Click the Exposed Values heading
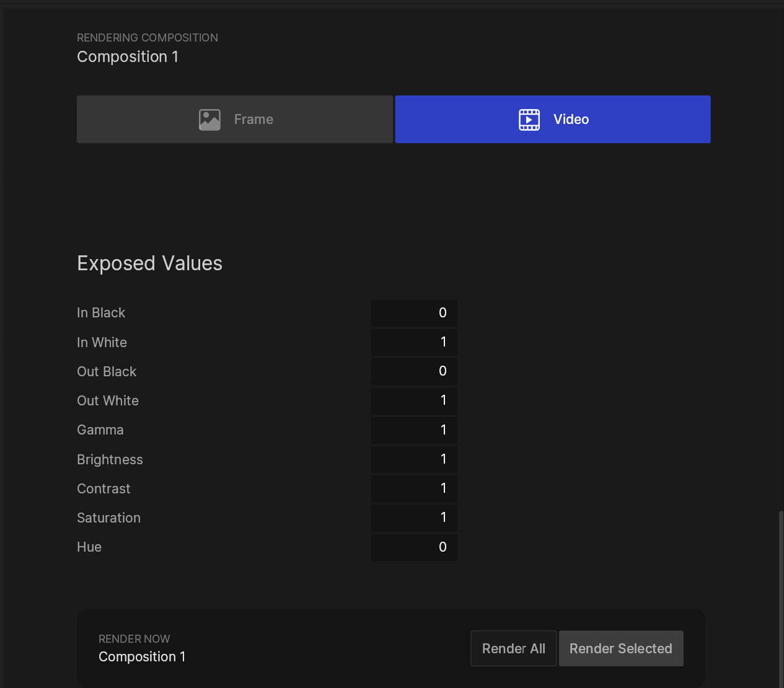This screenshot has height=688, width=784. [149, 263]
